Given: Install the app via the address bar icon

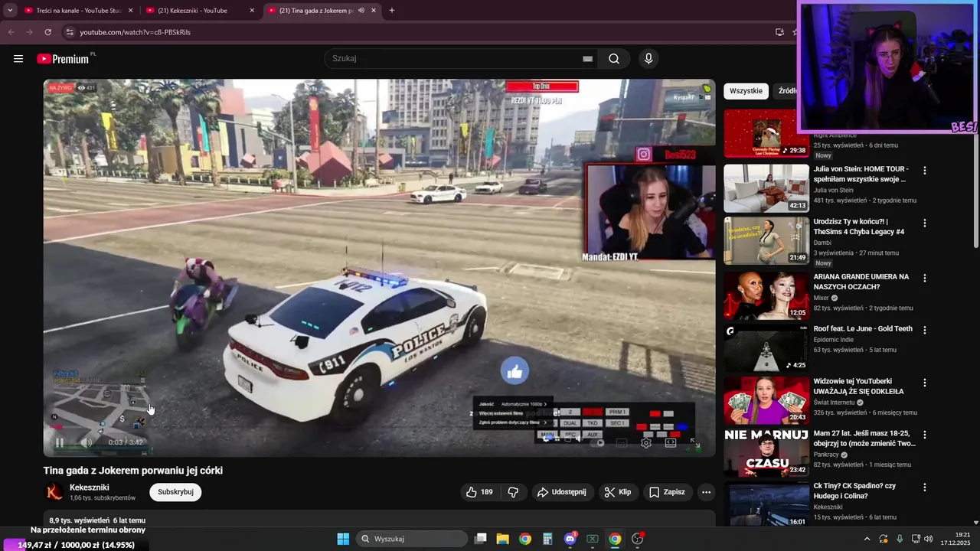Looking at the screenshot, I should 779,32.
